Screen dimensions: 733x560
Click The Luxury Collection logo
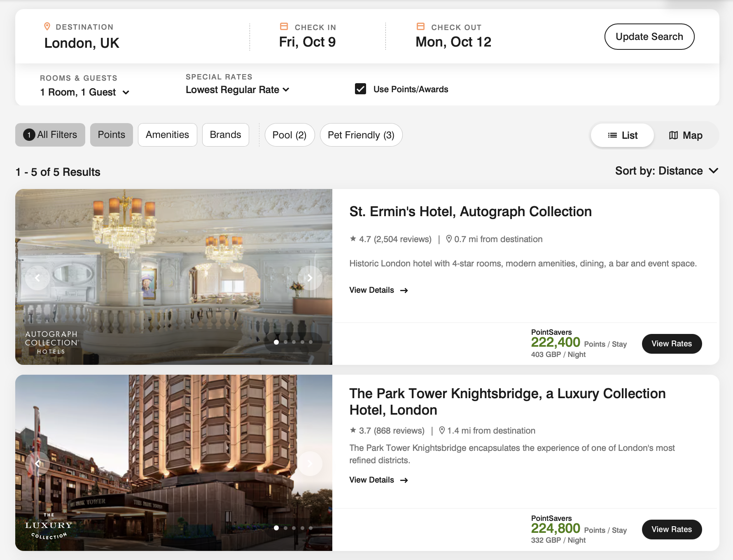49,526
